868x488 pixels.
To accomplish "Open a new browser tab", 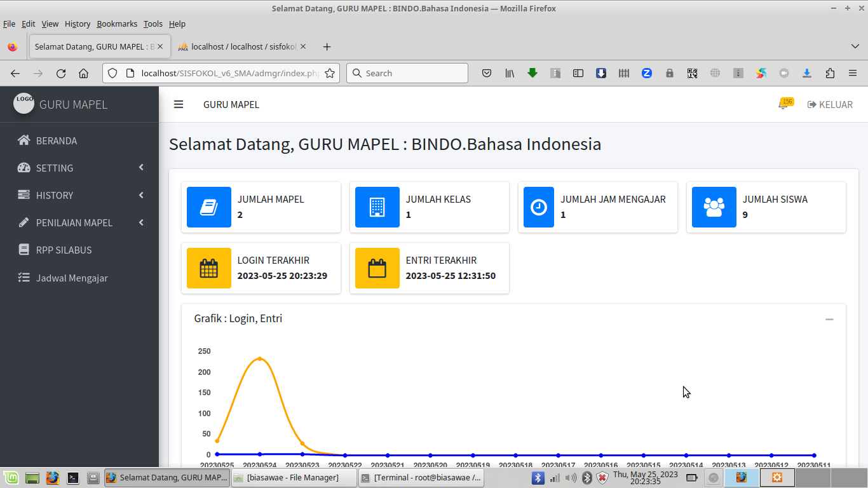I will [x=327, y=46].
